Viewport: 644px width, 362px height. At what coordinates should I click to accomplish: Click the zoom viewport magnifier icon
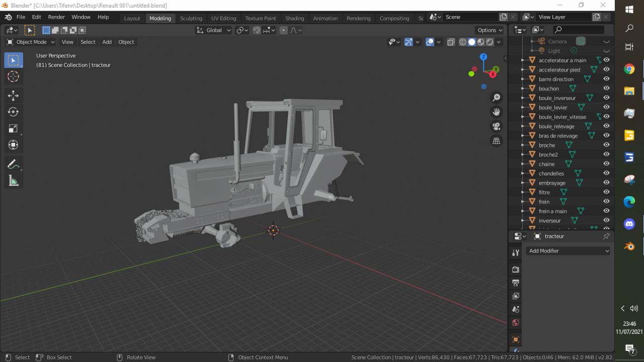[x=497, y=98]
